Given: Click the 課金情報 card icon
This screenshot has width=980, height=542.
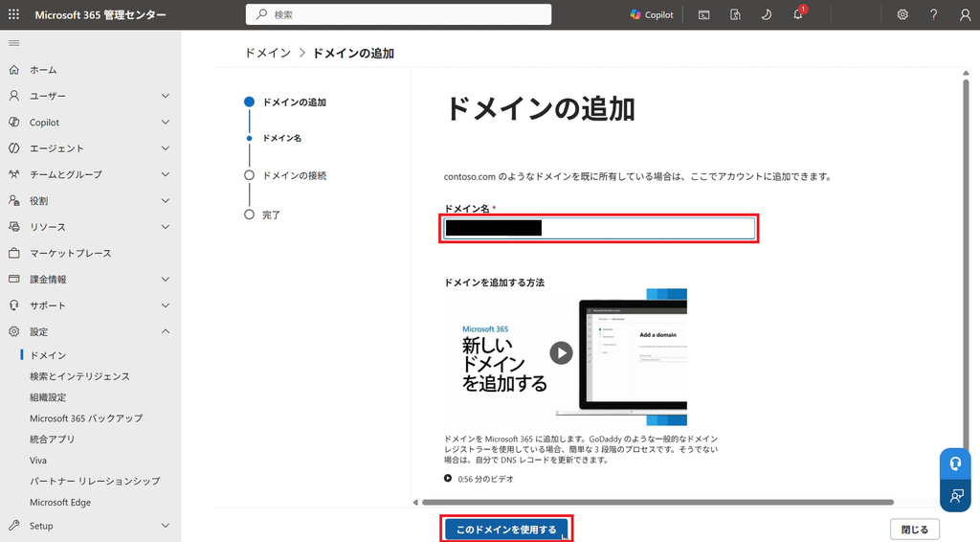Looking at the screenshot, I should point(13,279).
